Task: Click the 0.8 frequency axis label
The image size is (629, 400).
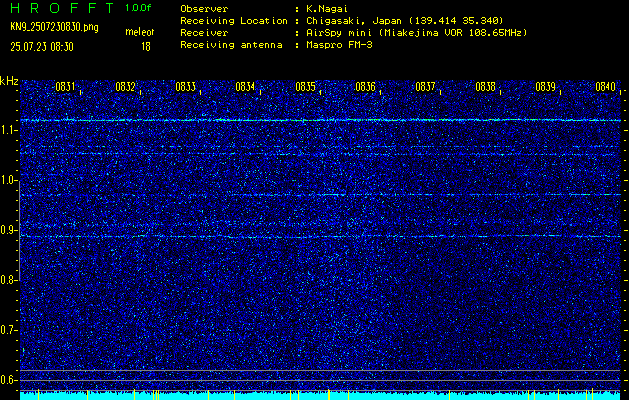Action: (x=9, y=280)
